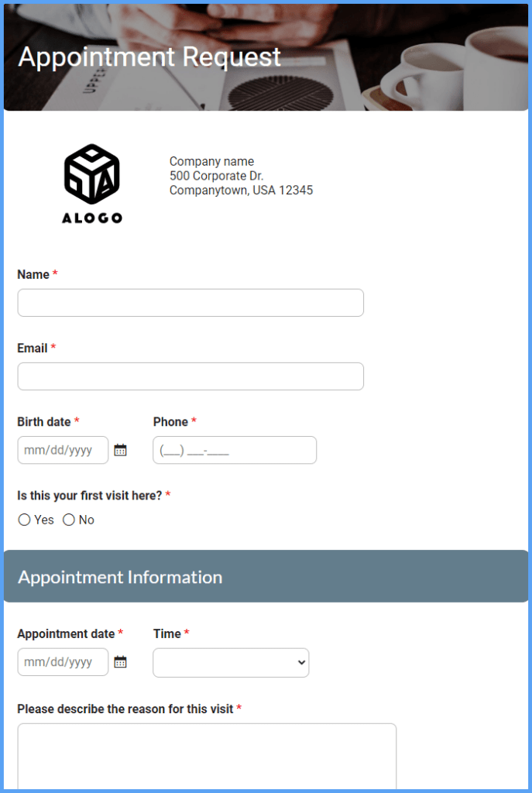Click the Name field label
Image resolution: width=532 pixels, height=793 pixels.
click(x=31, y=274)
